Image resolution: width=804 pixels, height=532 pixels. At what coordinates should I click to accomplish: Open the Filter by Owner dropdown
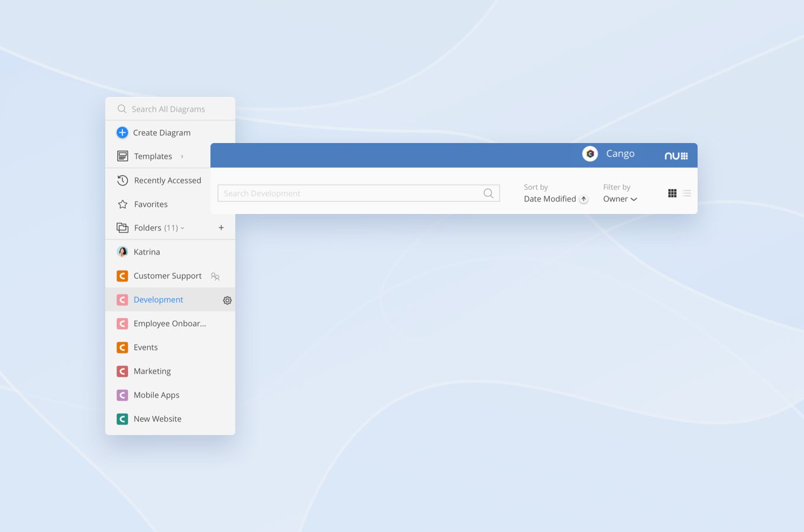620,199
